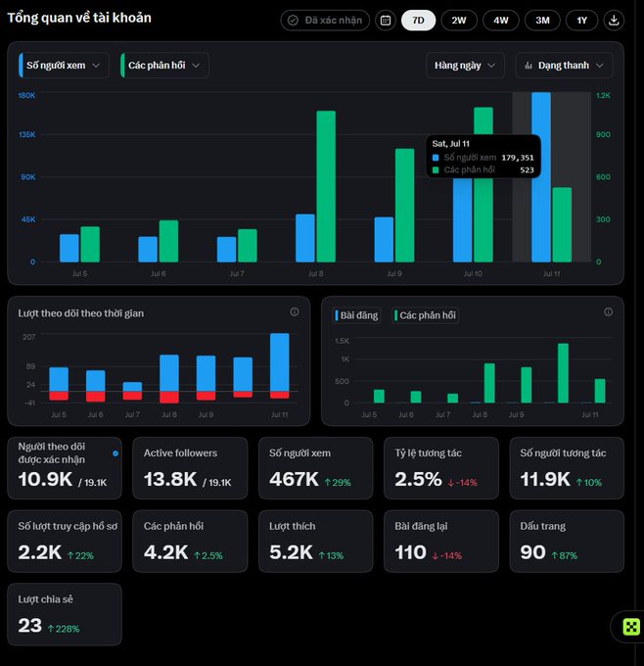Viewport: 644px width, 666px height.
Task: Click the Tổng quan về tài khoản heading
Action: click(x=79, y=18)
